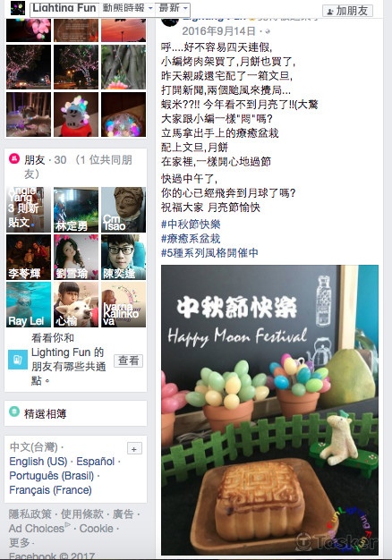The width and height of the screenshot is (392, 560).
Task: Open Ray Lei's friend thumbnail
Action: coord(29,304)
